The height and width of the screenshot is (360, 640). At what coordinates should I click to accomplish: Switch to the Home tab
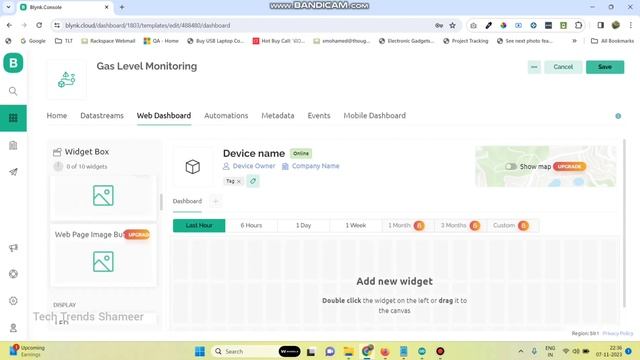pos(57,116)
